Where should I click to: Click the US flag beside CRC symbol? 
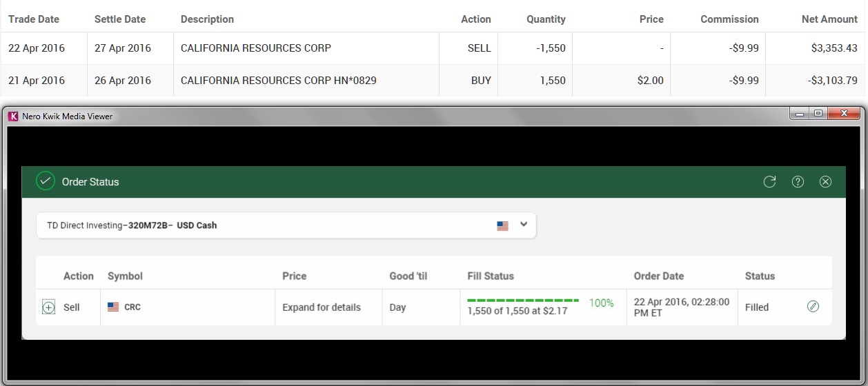[113, 307]
